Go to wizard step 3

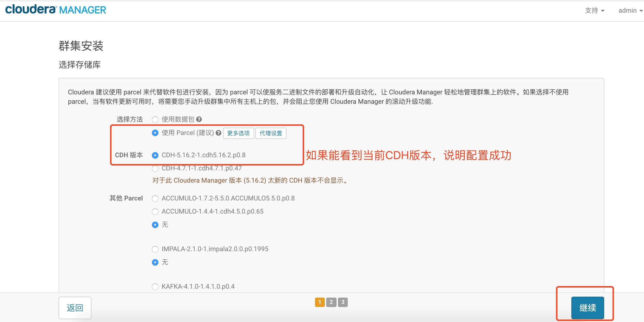click(343, 302)
